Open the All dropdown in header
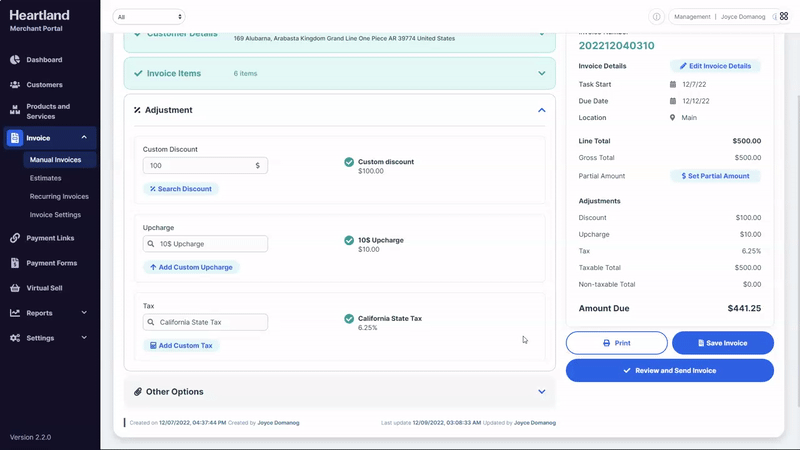This screenshot has width=800, height=450. click(149, 17)
